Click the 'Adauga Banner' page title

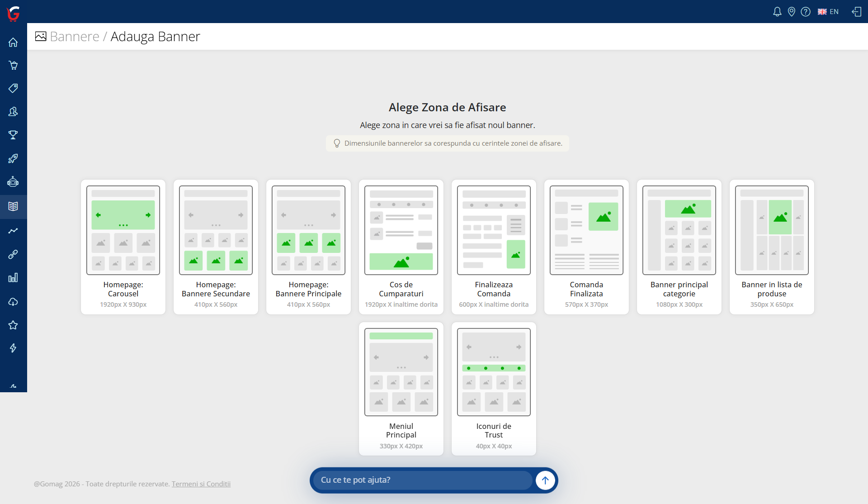click(x=155, y=36)
